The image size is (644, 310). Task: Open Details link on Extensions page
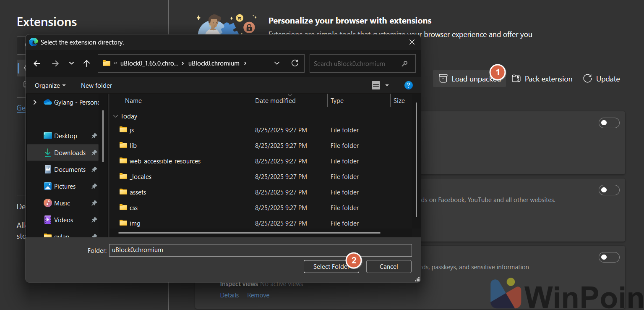tap(229, 295)
